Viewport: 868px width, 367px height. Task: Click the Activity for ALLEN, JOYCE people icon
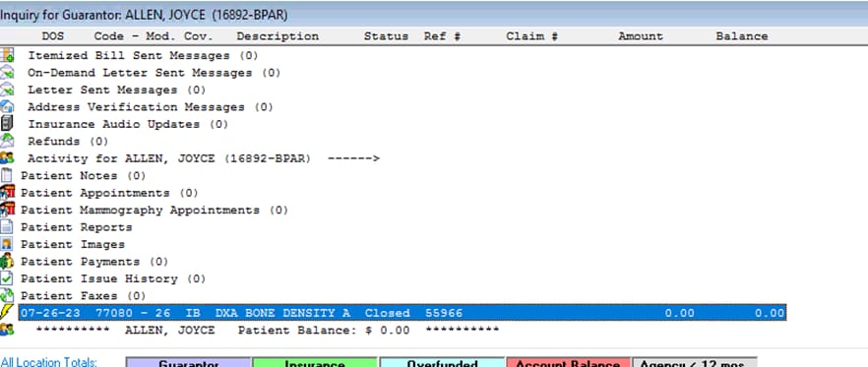point(7,158)
